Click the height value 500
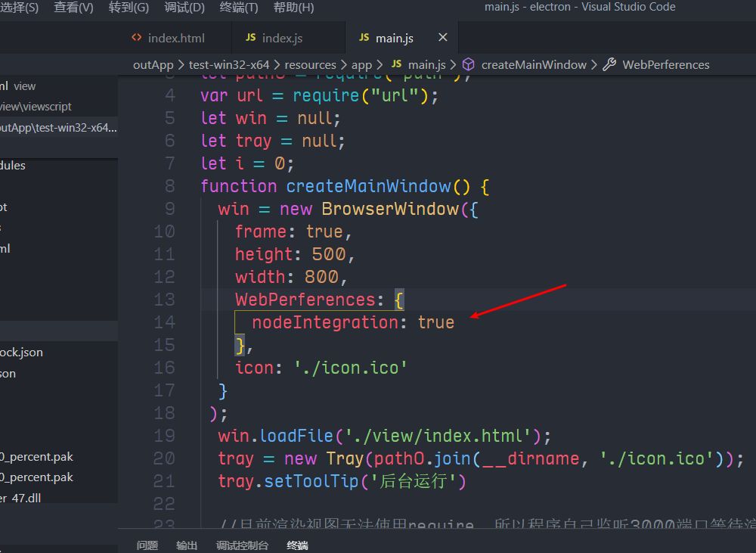The width and height of the screenshot is (756, 553). click(329, 254)
